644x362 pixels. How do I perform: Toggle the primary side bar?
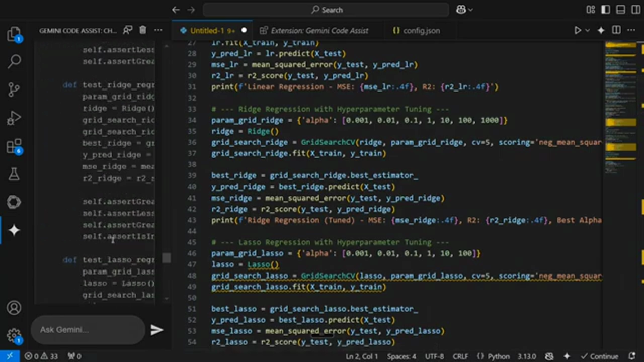coord(606,10)
